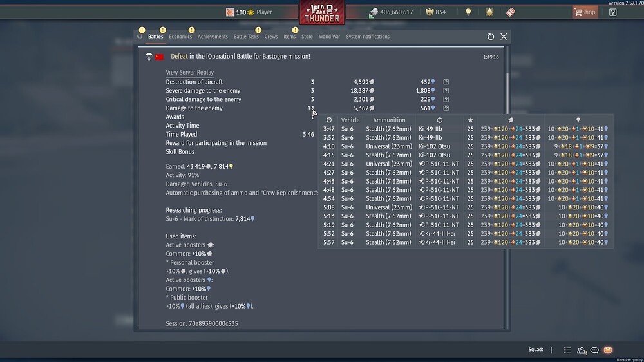Click the Golden Eagles balance 834

tap(436, 12)
